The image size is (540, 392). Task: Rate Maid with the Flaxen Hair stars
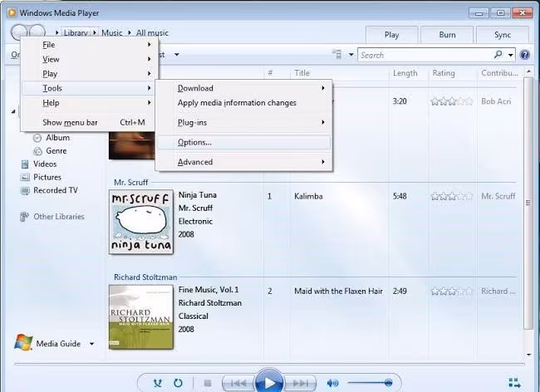[451, 292]
